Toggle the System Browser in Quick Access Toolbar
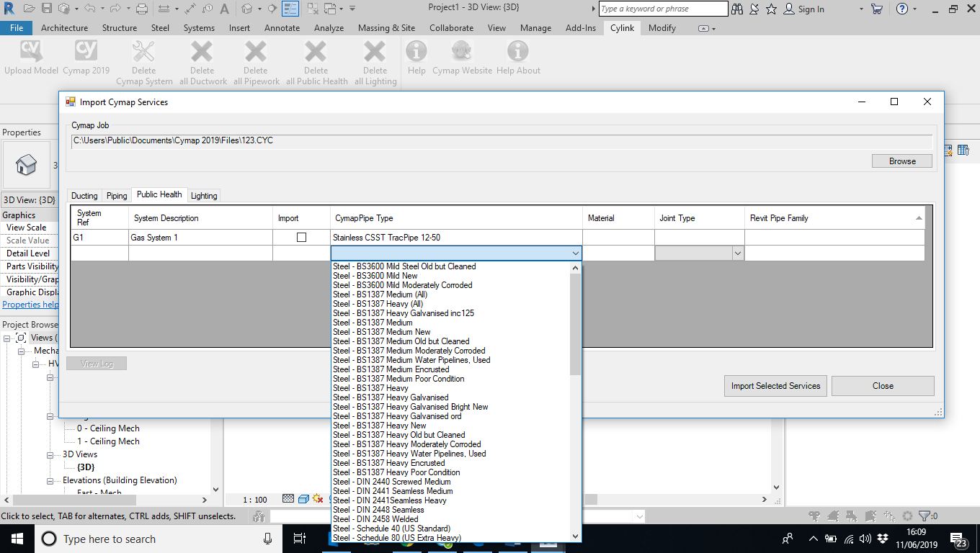Viewport: 980px width, 553px height. [x=290, y=8]
